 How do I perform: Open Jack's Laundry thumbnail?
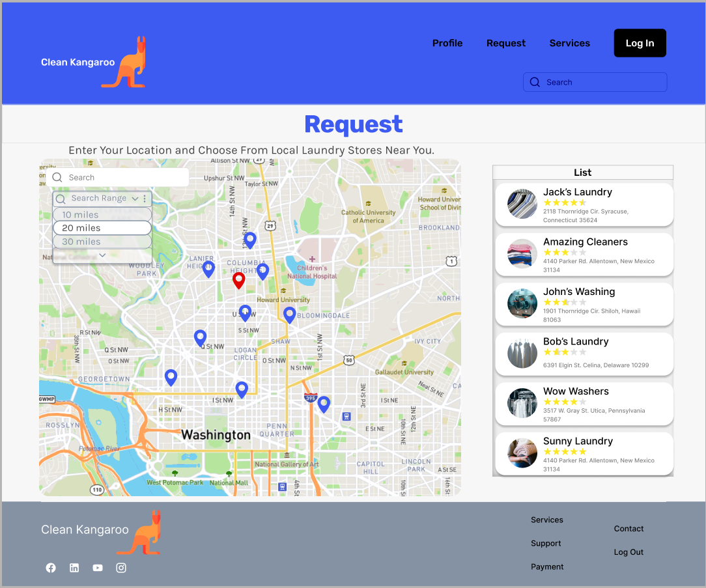[522, 204]
